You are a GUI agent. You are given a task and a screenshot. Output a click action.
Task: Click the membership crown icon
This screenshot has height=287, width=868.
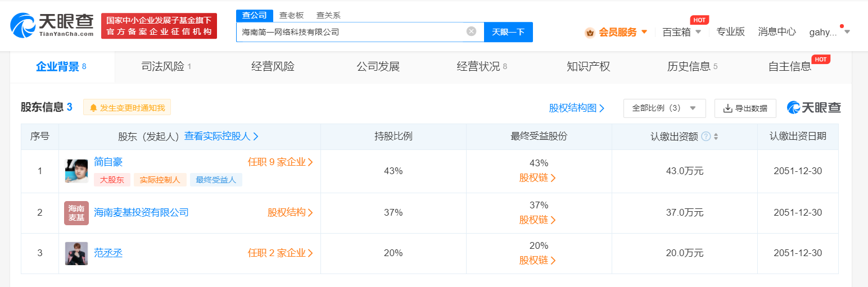coord(590,33)
